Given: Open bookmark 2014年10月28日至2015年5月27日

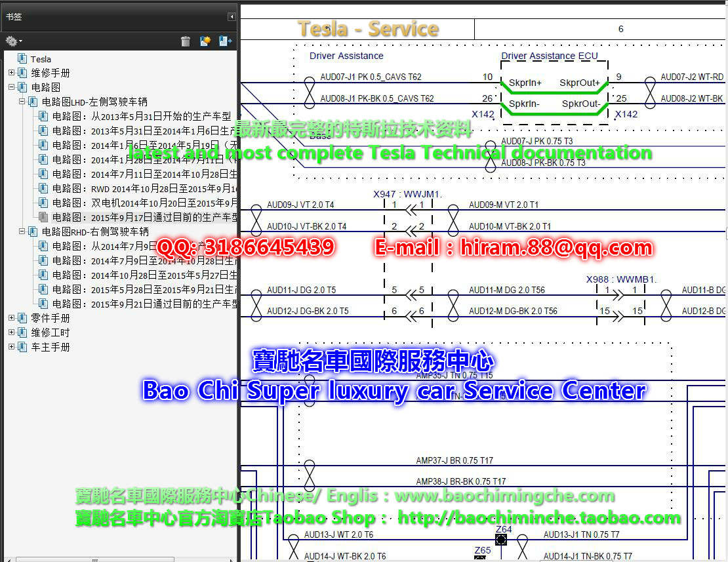Looking at the screenshot, I should coord(144,275).
